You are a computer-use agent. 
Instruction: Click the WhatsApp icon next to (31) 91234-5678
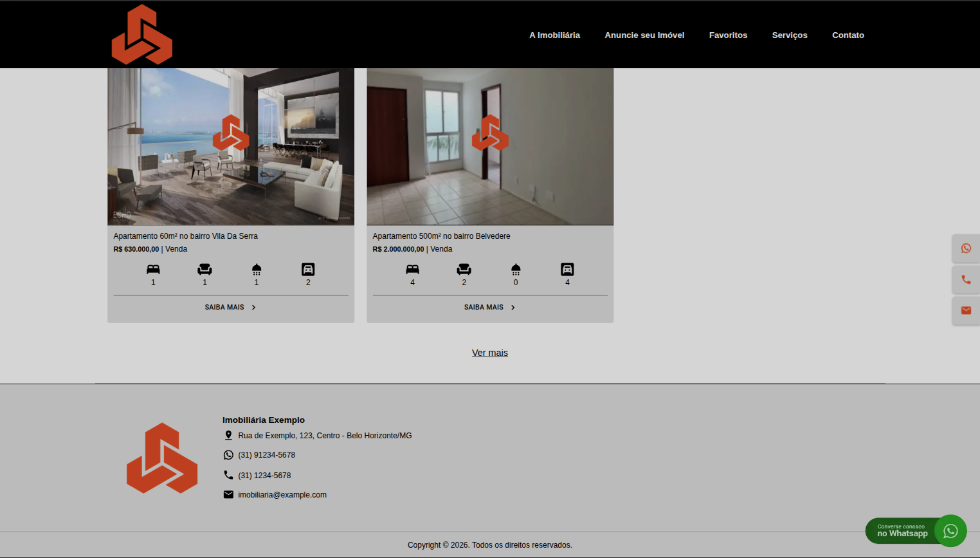229,454
